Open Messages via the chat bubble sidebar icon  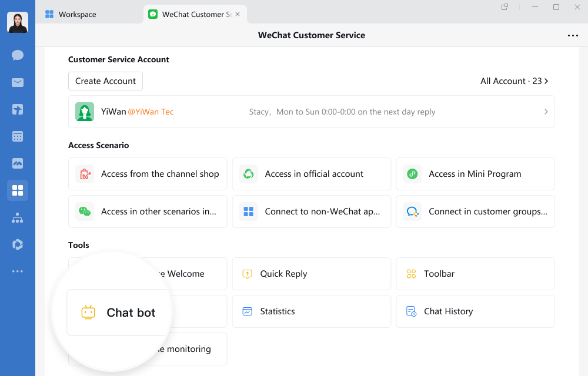(18, 55)
